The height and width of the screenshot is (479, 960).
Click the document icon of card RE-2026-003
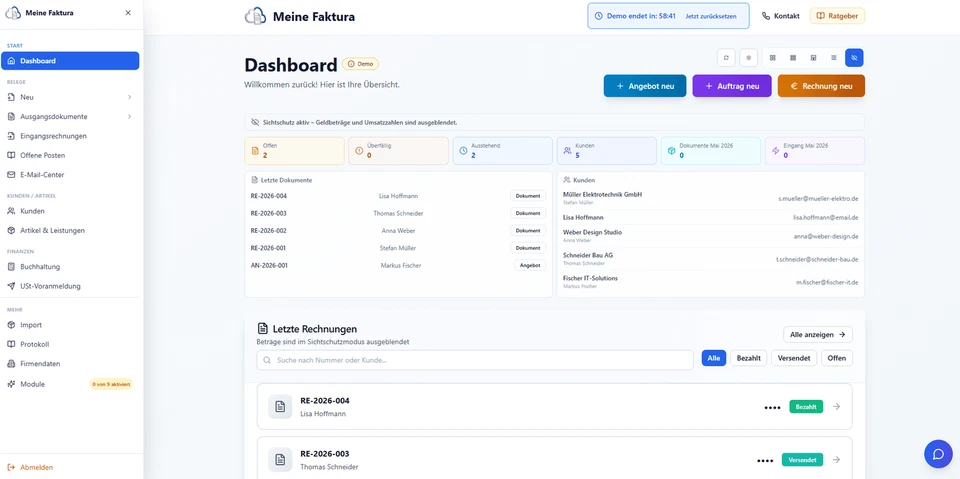pyautogui.click(x=280, y=459)
